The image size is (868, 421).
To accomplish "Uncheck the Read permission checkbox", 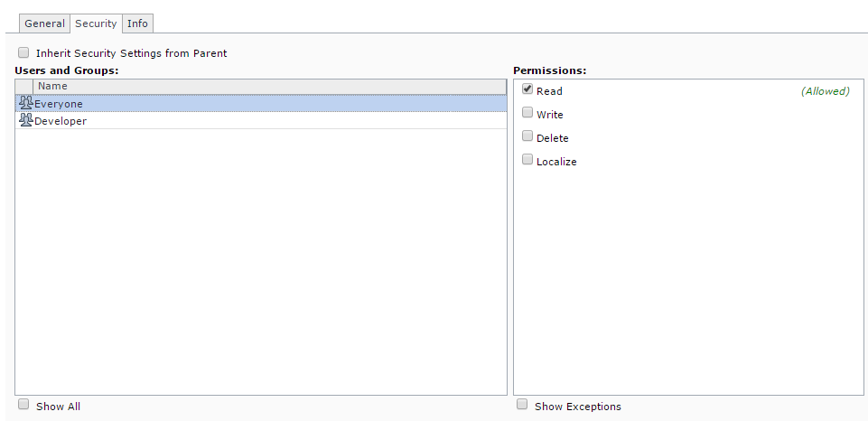I will point(527,89).
